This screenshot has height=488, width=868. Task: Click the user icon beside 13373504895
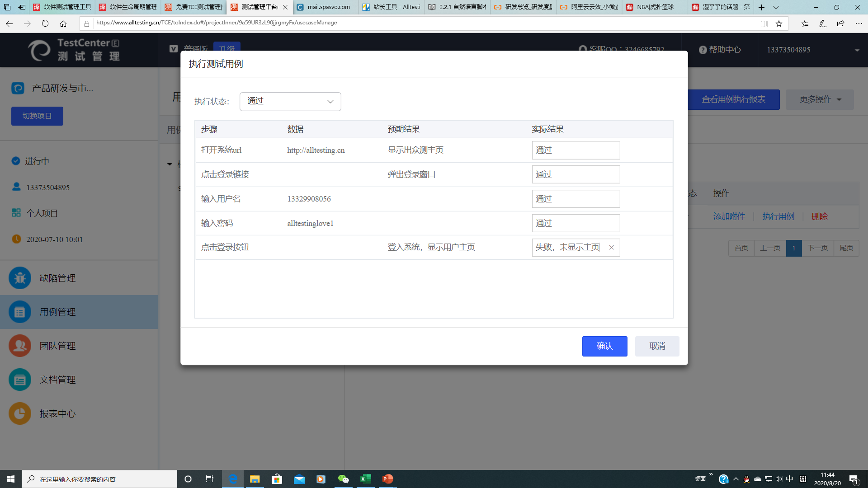pos(16,187)
